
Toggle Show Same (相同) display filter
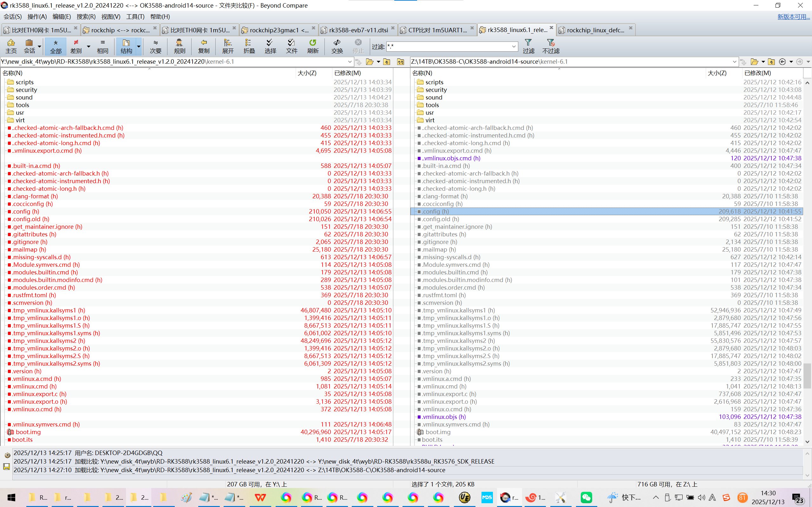point(103,46)
